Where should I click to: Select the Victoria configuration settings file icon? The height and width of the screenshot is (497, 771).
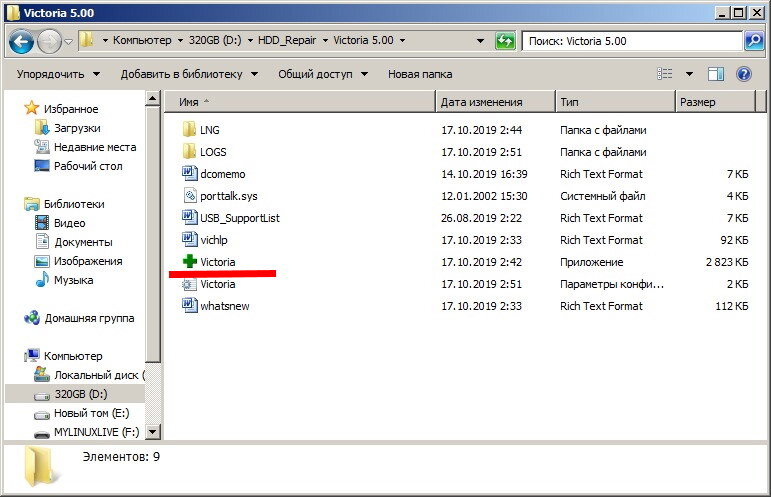(189, 284)
